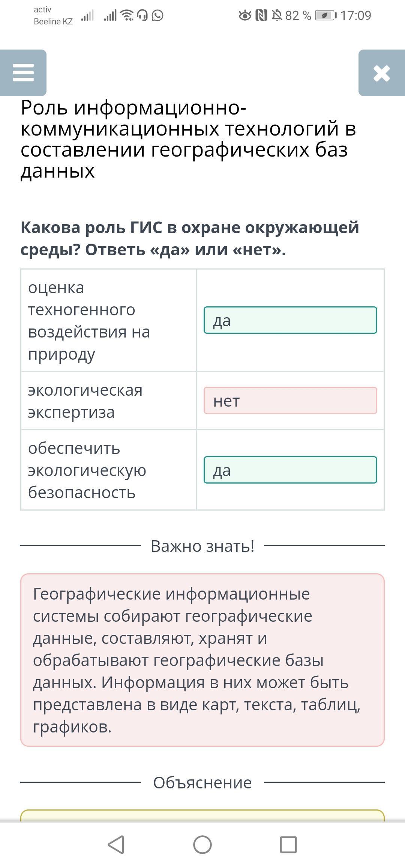The width and height of the screenshot is (405, 868).
Task: Tap the question text about роль ГИС
Action: tap(190, 238)
